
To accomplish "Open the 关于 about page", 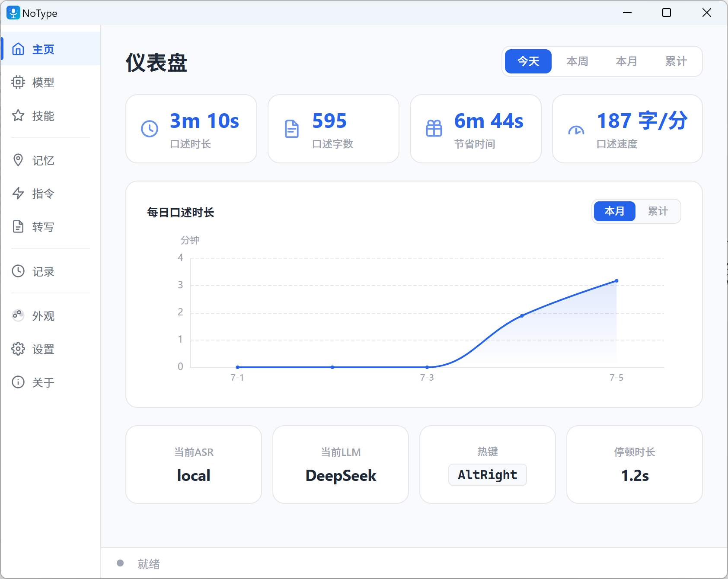I will point(51,382).
